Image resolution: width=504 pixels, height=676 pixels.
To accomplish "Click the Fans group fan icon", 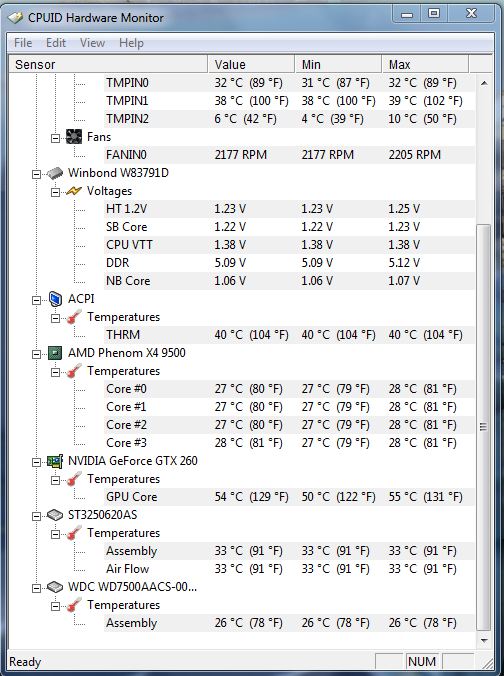I will pyautogui.click(x=74, y=137).
